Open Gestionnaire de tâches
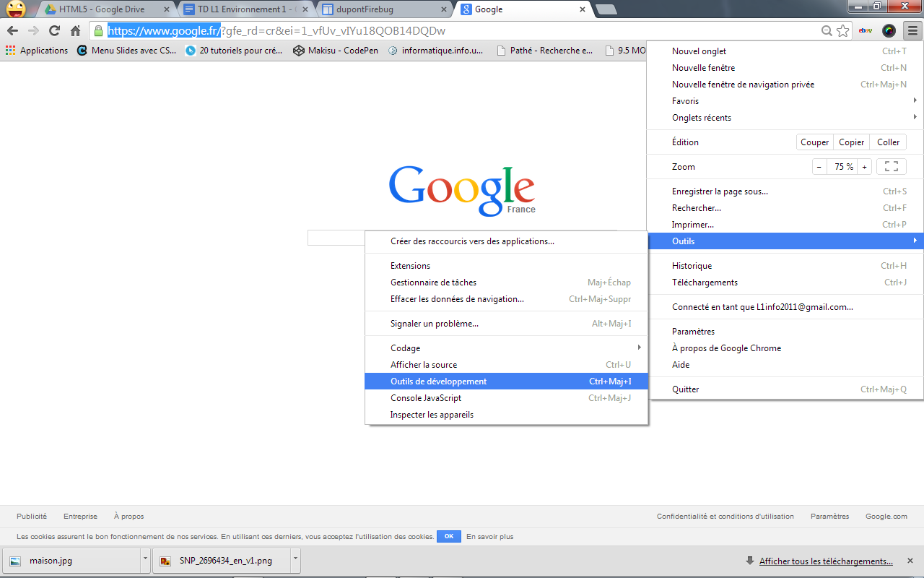The height and width of the screenshot is (578, 924). pyautogui.click(x=506, y=282)
